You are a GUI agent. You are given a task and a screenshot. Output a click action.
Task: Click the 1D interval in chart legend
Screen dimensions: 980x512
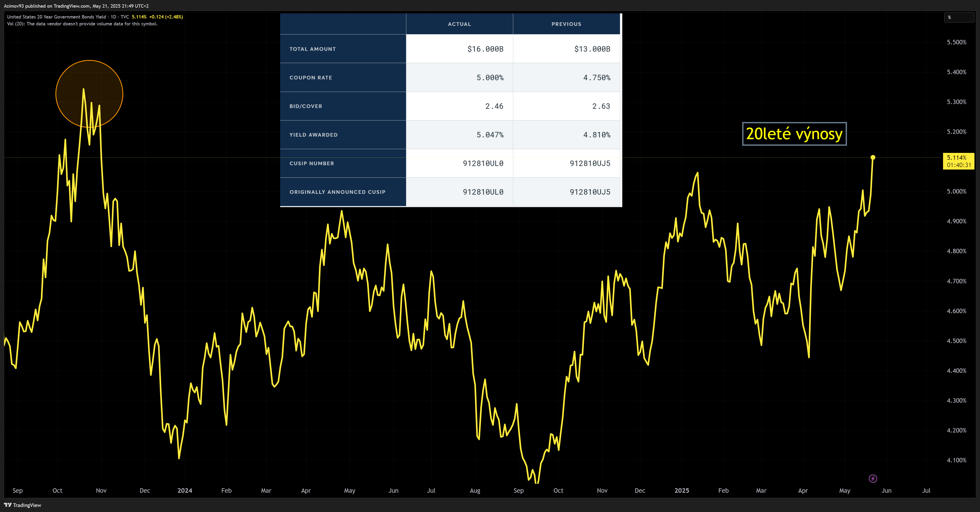(x=113, y=17)
